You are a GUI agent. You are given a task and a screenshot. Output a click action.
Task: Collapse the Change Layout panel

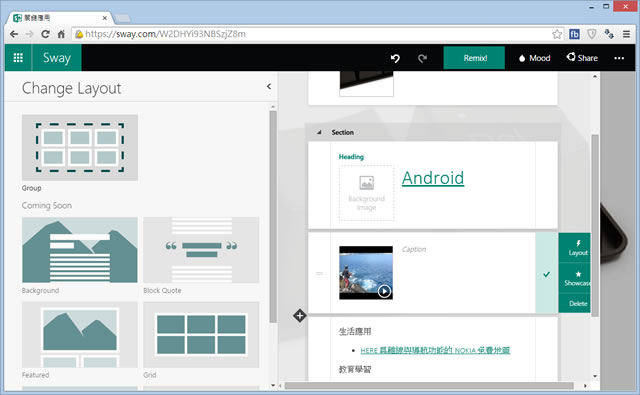tap(269, 87)
